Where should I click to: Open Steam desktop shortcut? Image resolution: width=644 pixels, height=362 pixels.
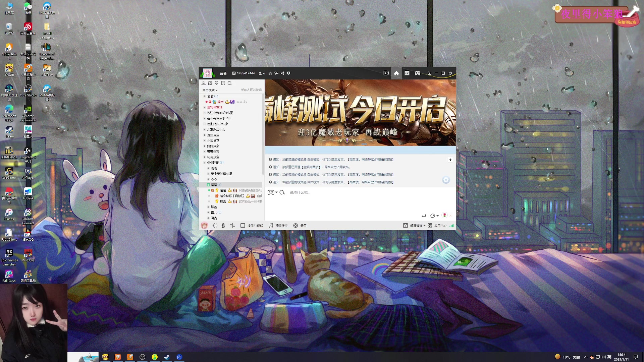click(x=9, y=132)
